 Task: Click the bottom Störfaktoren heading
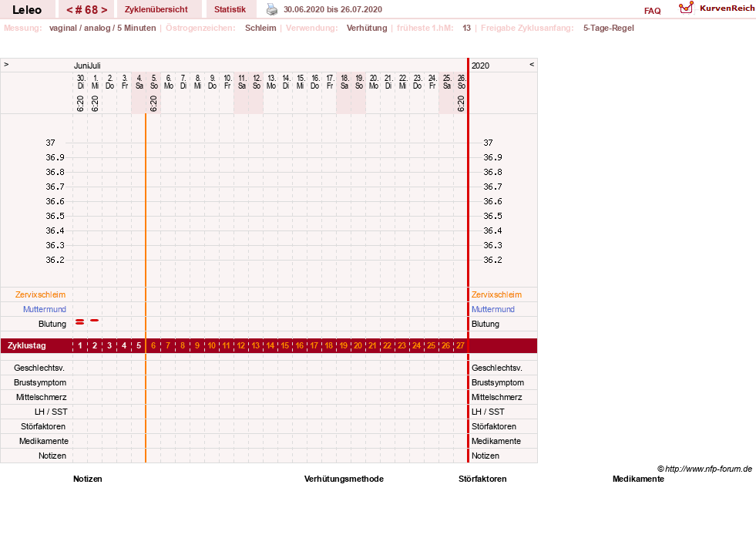482,479
